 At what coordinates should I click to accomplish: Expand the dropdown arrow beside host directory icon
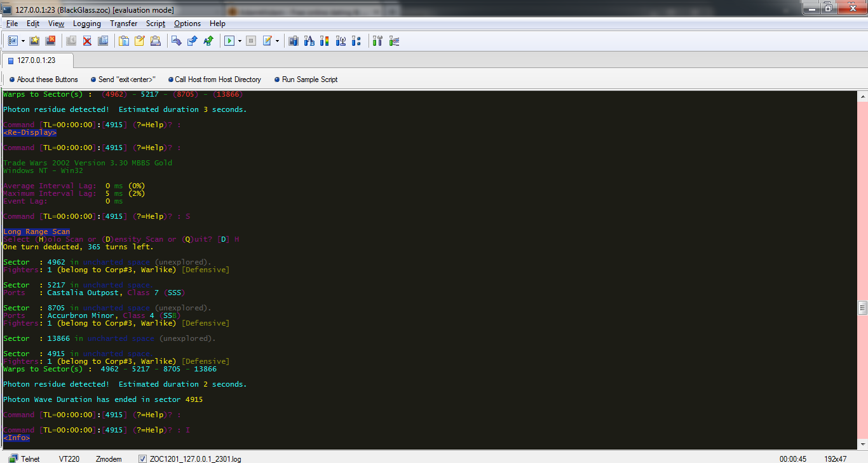[23, 41]
